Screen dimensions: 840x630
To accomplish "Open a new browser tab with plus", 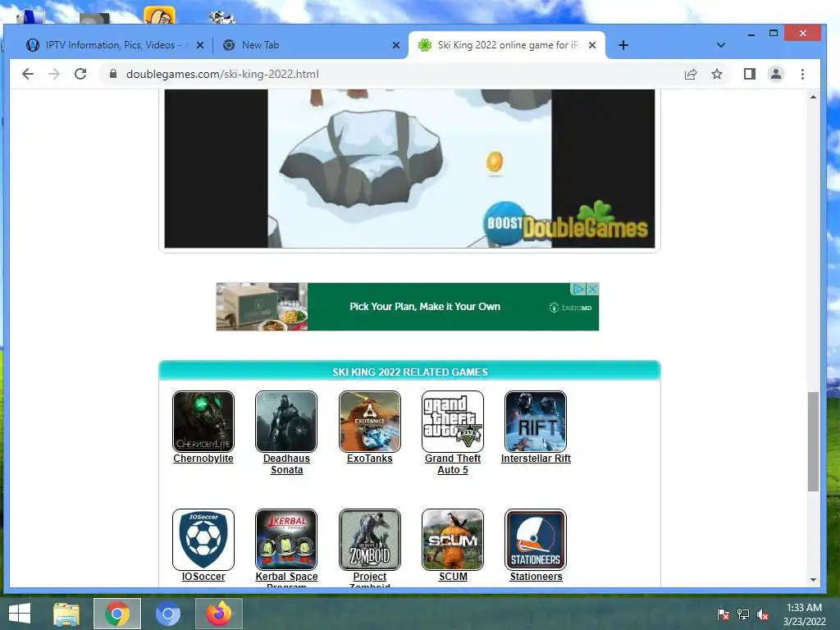I will [623, 45].
